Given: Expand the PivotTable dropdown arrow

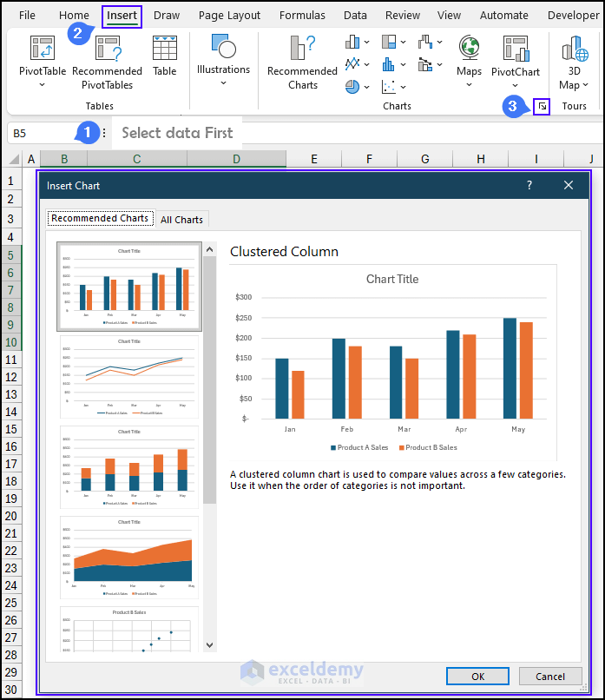Looking at the screenshot, I should [43, 85].
